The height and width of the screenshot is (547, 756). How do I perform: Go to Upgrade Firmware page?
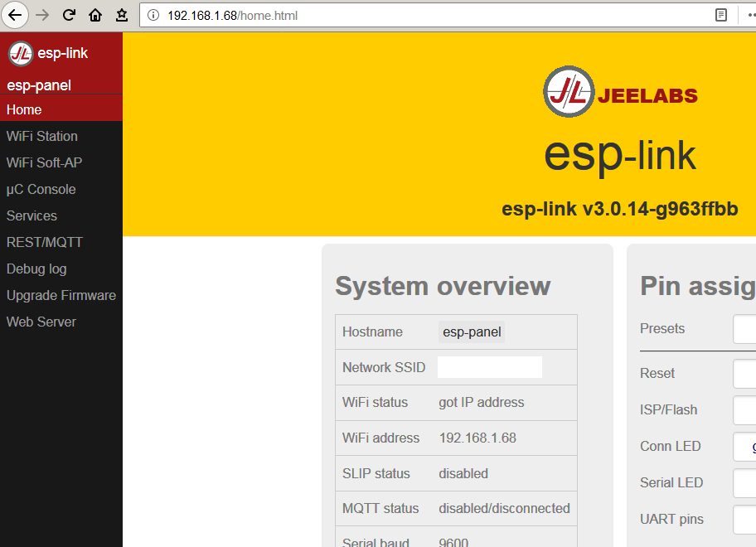(61, 295)
